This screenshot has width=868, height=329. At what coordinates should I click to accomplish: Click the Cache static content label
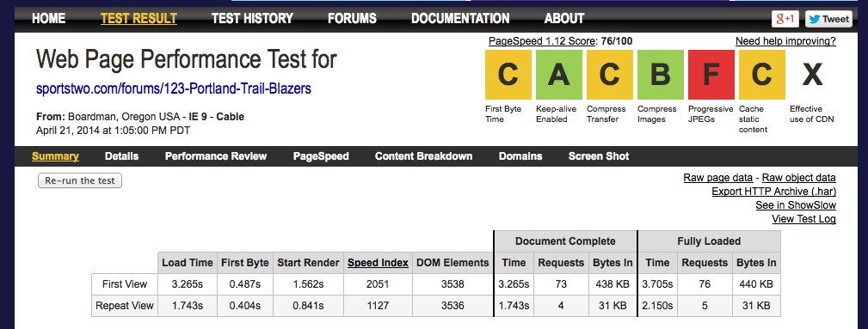[x=753, y=119]
